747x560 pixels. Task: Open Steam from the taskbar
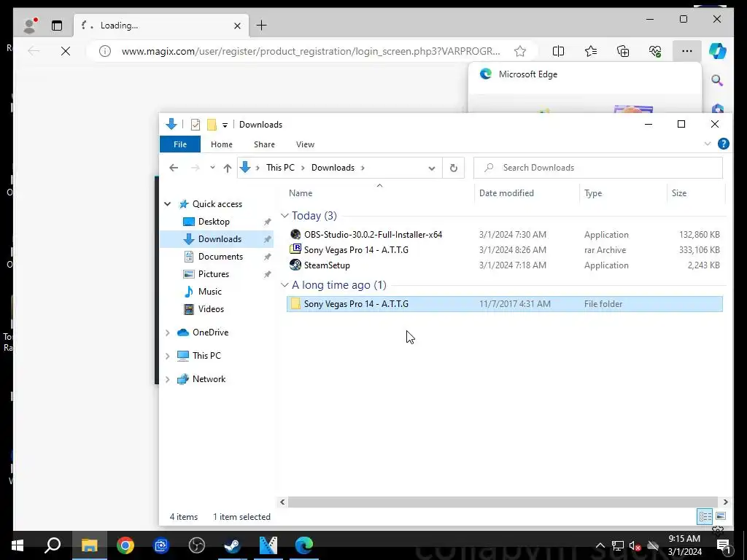(233, 545)
